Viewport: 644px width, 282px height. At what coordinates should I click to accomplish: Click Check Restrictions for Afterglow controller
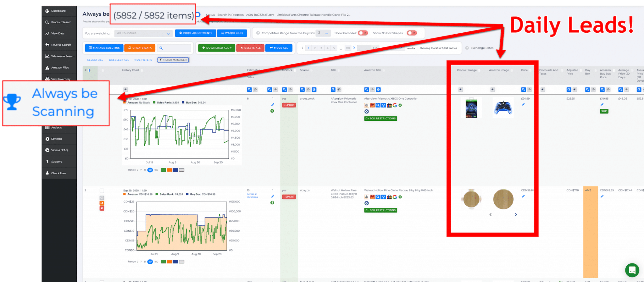(x=380, y=119)
